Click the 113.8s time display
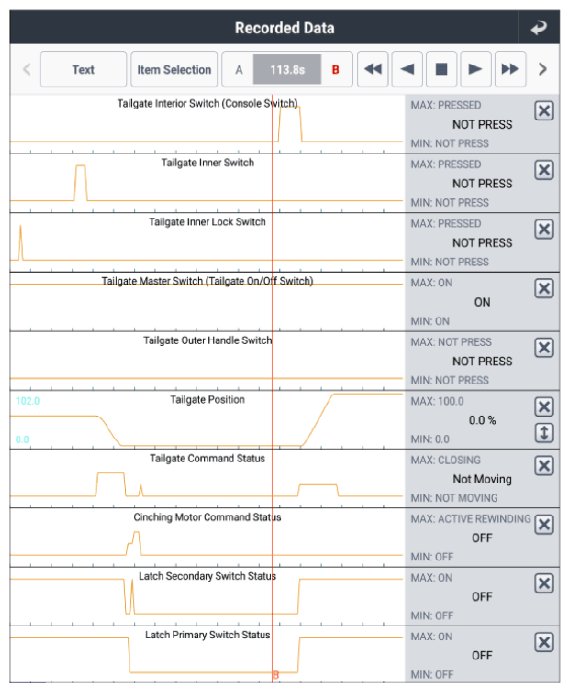This screenshot has width=570, height=692. 287,69
